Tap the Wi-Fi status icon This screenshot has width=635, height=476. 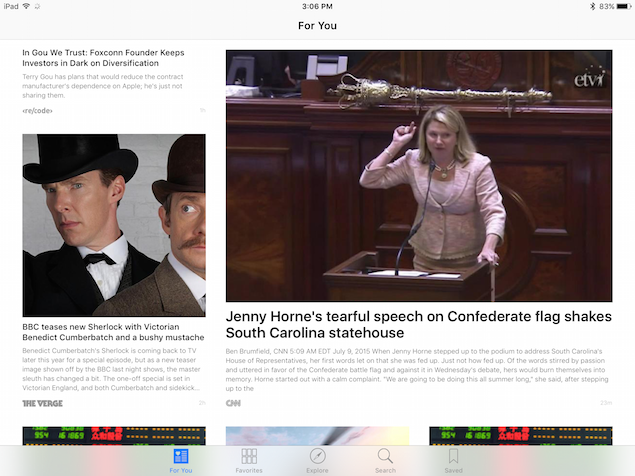(x=26, y=6)
